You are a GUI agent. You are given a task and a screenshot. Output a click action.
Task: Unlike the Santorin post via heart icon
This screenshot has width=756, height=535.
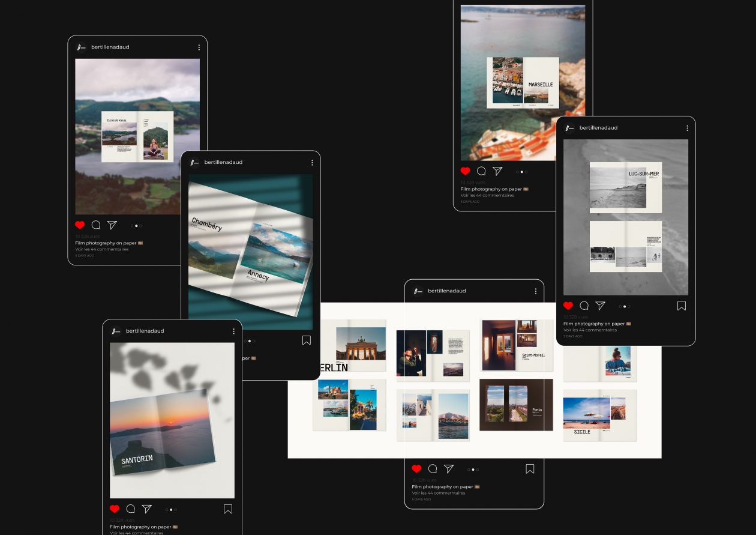click(115, 509)
